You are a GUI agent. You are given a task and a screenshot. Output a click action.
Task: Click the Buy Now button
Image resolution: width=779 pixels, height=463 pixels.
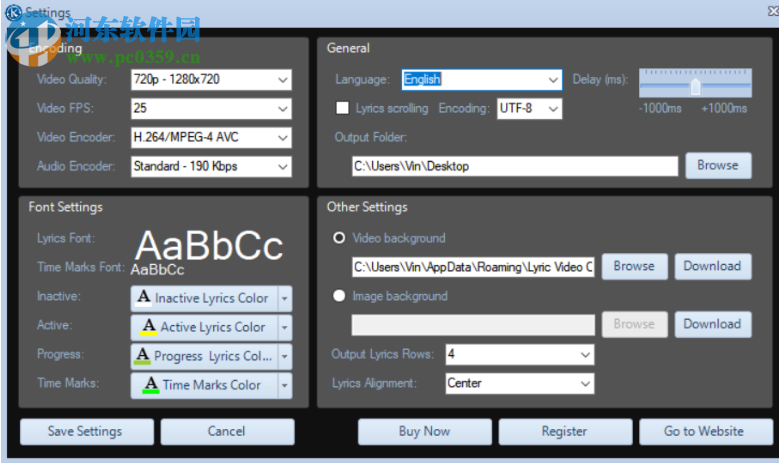[x=425, y=431]
